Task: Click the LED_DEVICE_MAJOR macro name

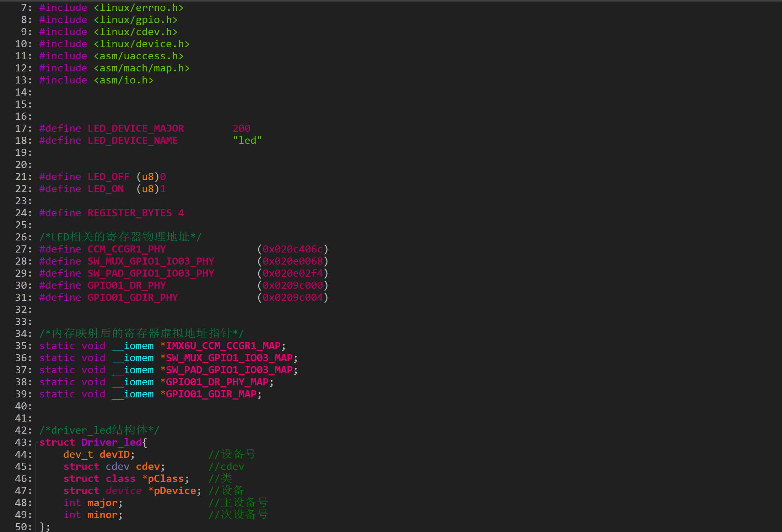Action: 136,129
